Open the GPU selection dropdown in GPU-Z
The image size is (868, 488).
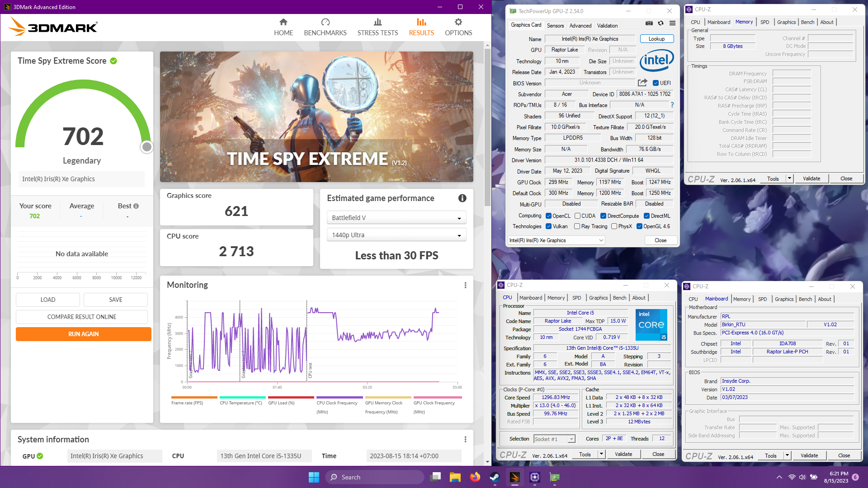tap(557, 240)
